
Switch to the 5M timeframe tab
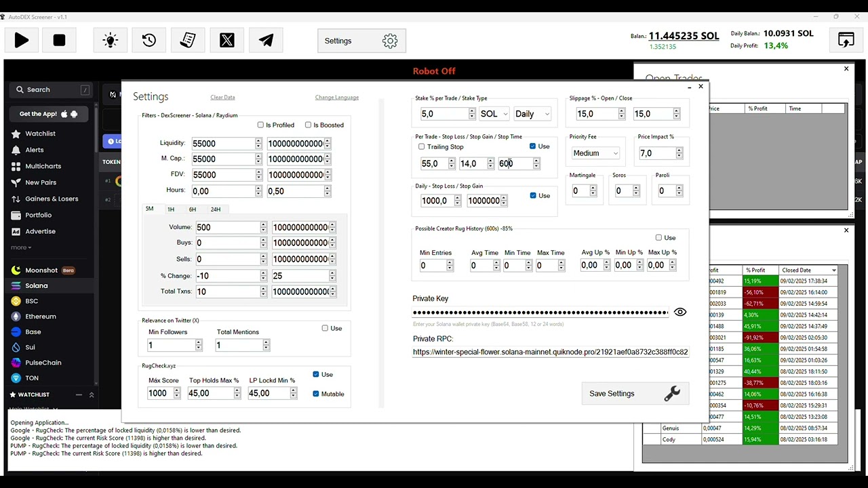click(x=150, y=209)
